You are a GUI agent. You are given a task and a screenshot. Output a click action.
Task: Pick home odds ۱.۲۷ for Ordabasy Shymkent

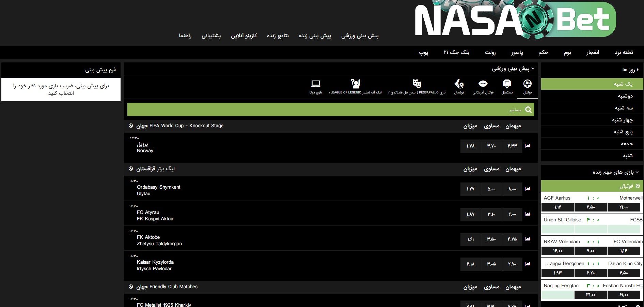click(x=470, y=189)
